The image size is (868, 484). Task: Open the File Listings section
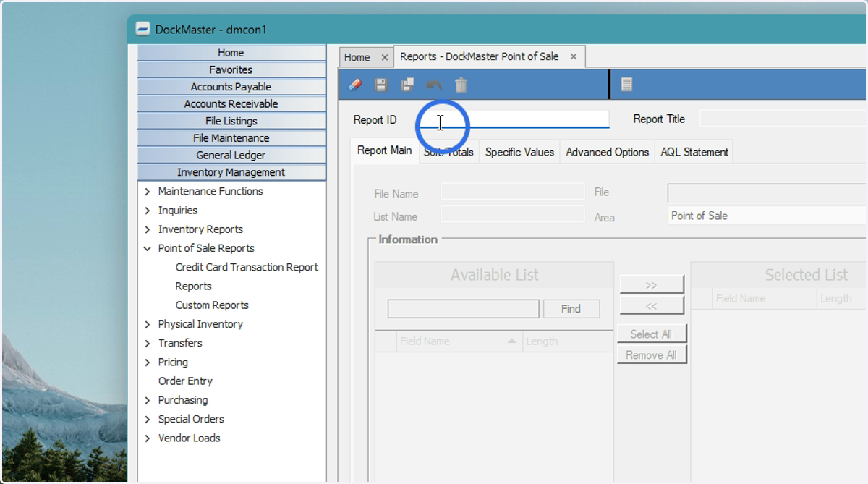[x=231, y=121]
